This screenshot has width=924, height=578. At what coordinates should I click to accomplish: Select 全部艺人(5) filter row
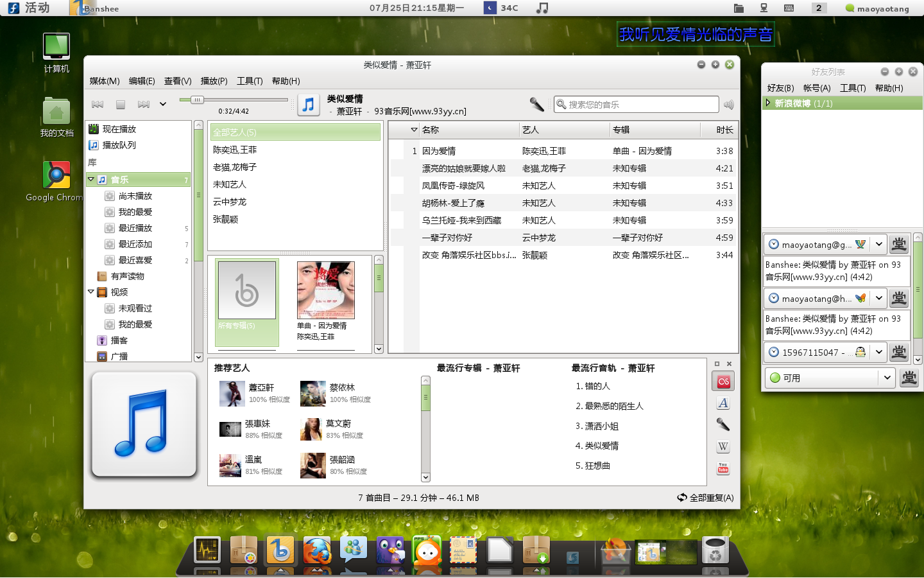(x=295, y=132)
